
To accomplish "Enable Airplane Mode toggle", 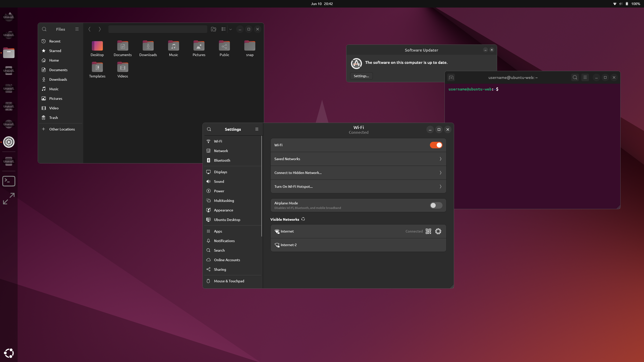I will click(436, 205).
